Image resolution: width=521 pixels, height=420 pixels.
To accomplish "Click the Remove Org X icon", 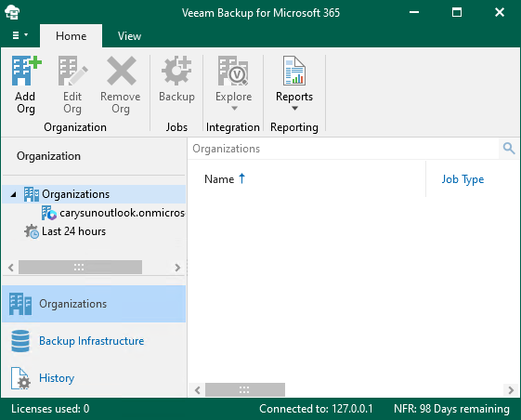I will pos(122,71).
